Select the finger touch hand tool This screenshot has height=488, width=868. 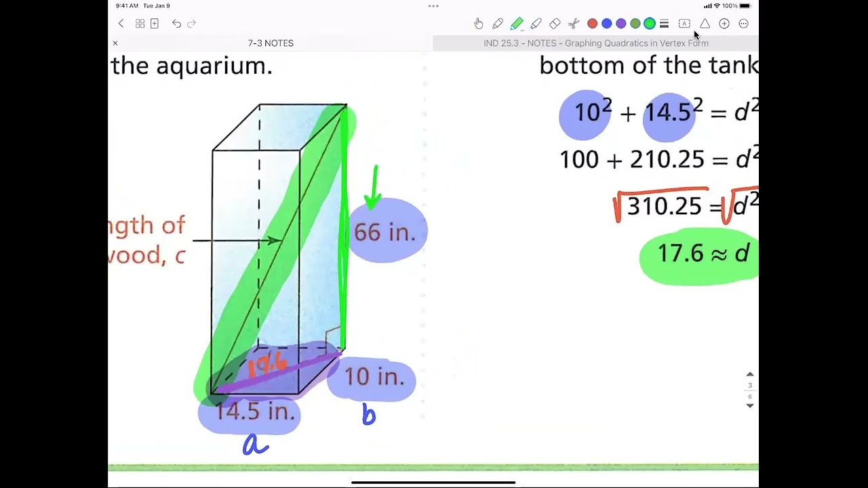point(479,24)
